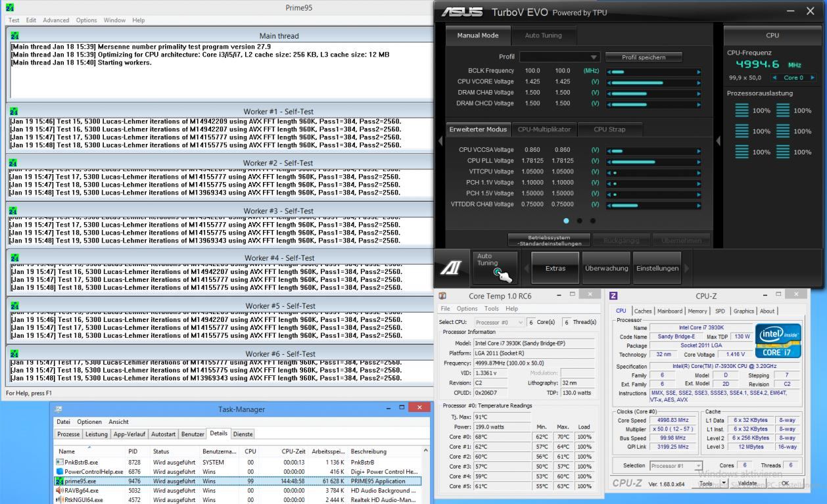
Task: Open the Leistung tab in Task-Manager
Action: pyautogui.click(x=97, y=434)
